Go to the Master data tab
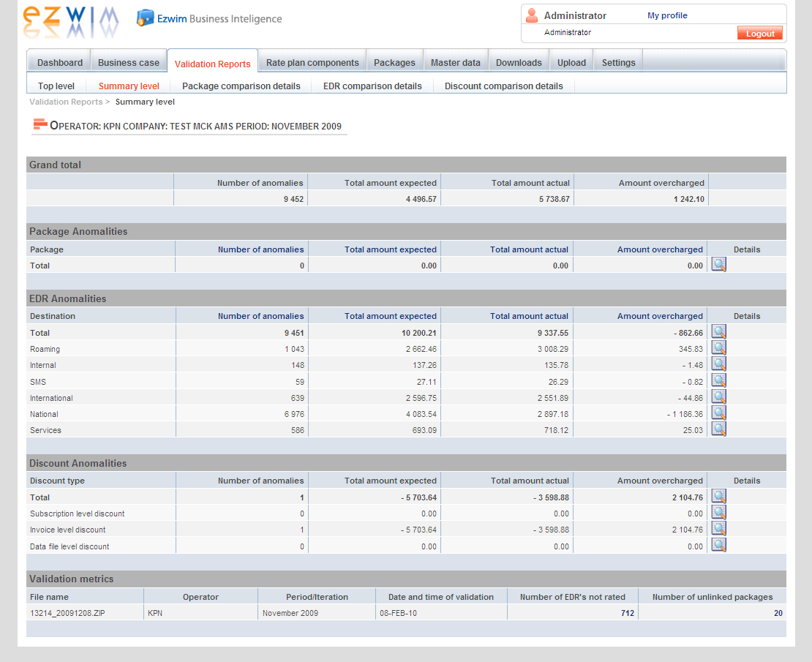 click(x=455, y=63)
